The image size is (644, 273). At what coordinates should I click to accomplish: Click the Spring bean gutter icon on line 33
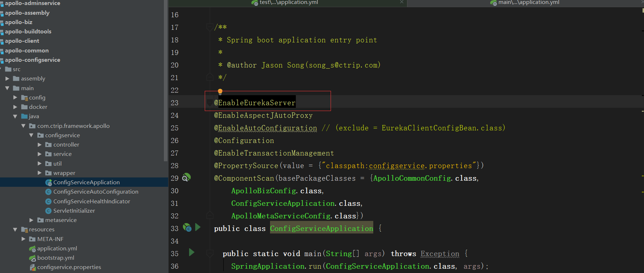[187, 227]
